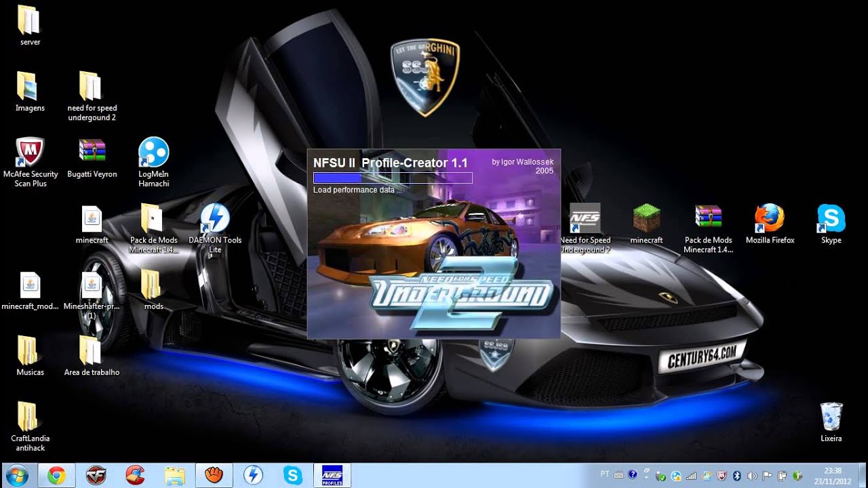Click the Show desktop strip at the end of the taskbar
This screenshot has width=868, height=488.
[x=863, y=475]
